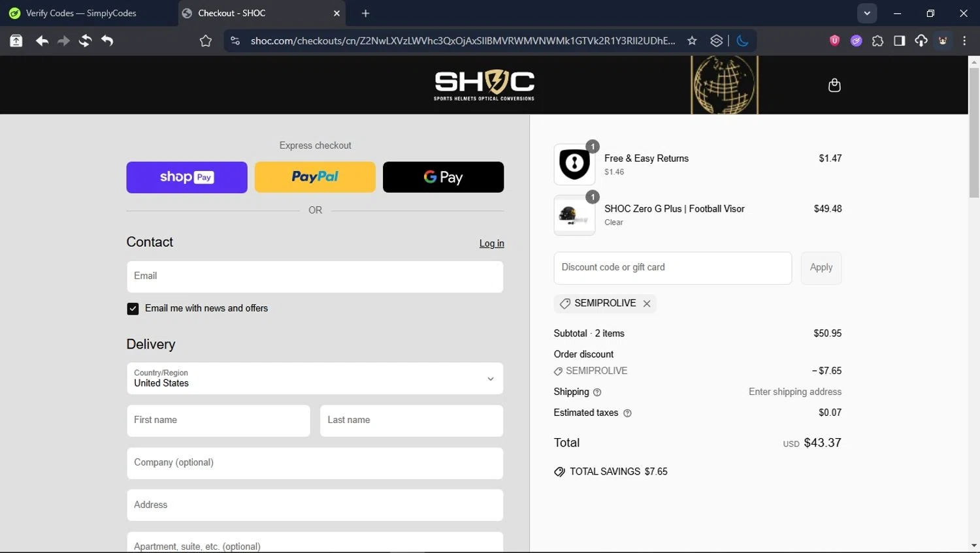Click the SHOC Zero G Plus visor thumbnail

click(x=575, y=215)
